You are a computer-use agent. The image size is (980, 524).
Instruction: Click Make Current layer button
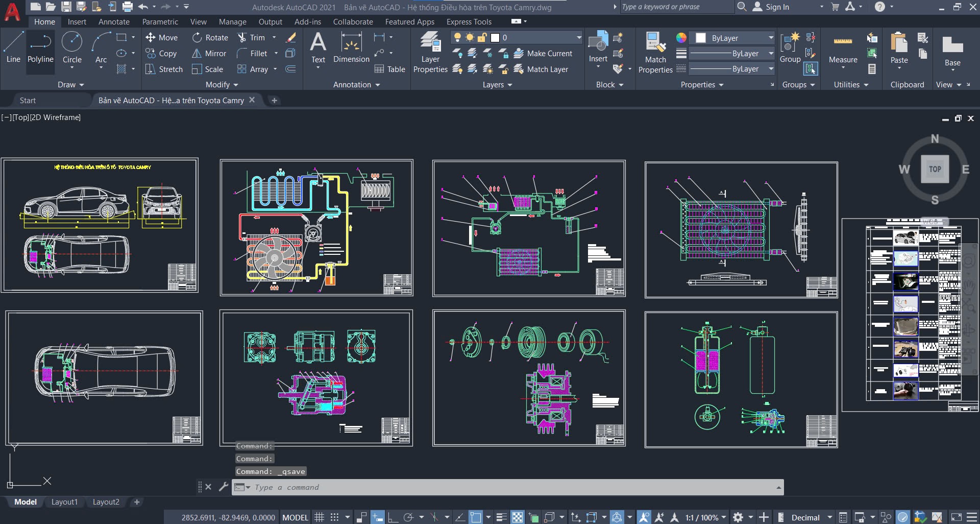(x=543, y=53)
